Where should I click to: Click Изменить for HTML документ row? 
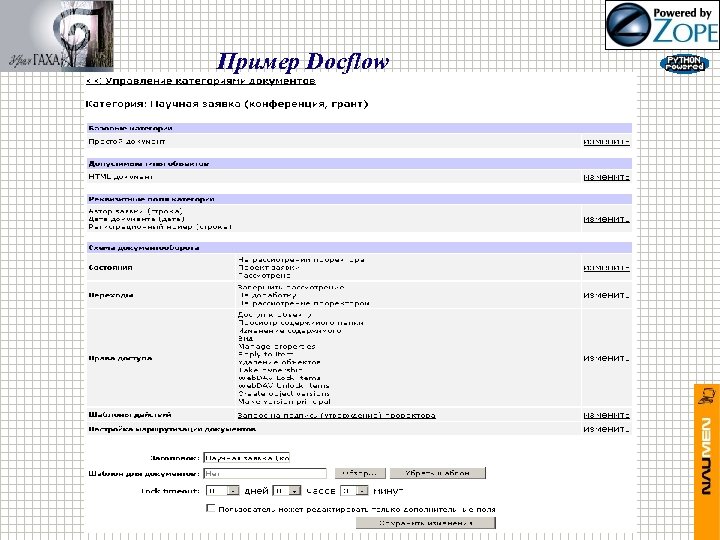pyautogui.click(x=606, y=177)
